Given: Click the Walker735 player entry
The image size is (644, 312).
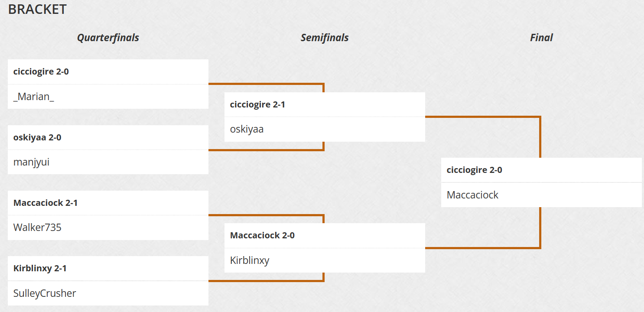Looking at the screenshot, I should pos(37,227).
